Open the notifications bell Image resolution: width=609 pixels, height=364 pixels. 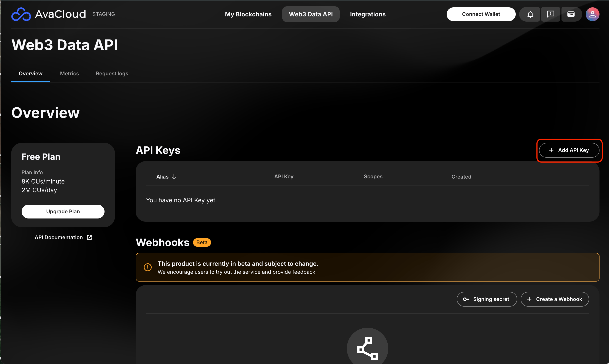tap(530, 14)
